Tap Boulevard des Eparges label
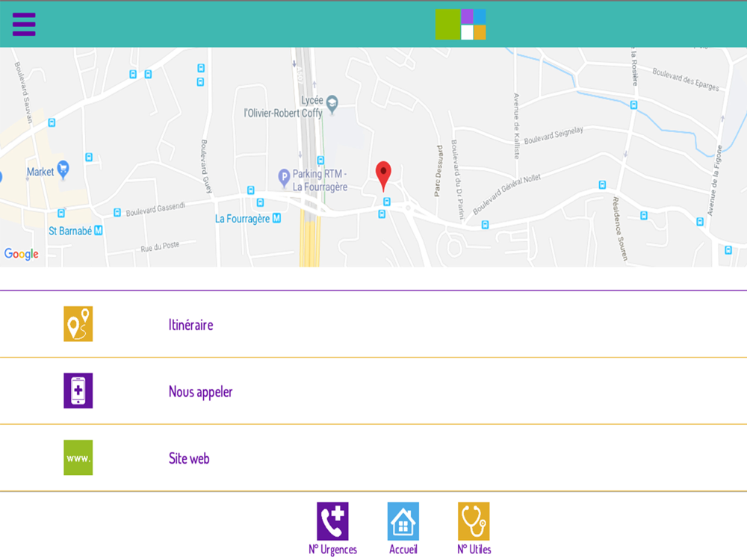The image size is (747, 560). [686, 79]
